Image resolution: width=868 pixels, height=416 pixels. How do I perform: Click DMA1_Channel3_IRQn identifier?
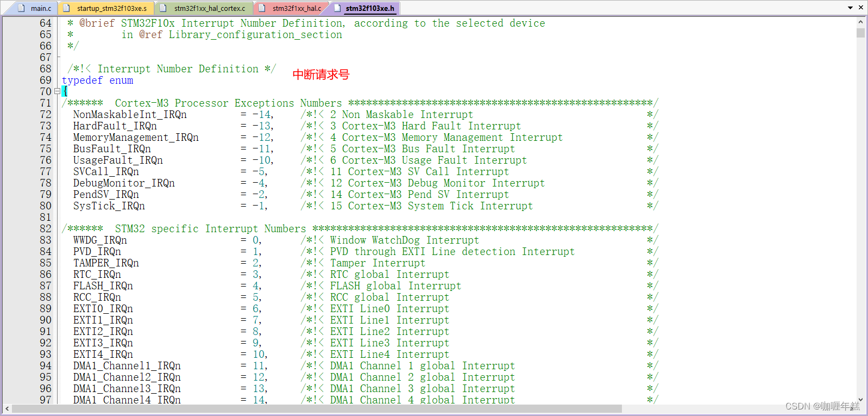127,389
